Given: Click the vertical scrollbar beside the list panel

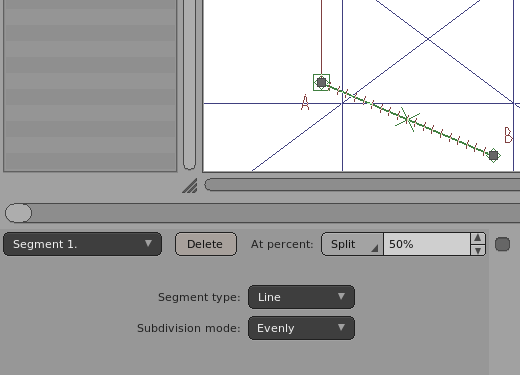Looking at the screenshot, I should tap(189, 85).
